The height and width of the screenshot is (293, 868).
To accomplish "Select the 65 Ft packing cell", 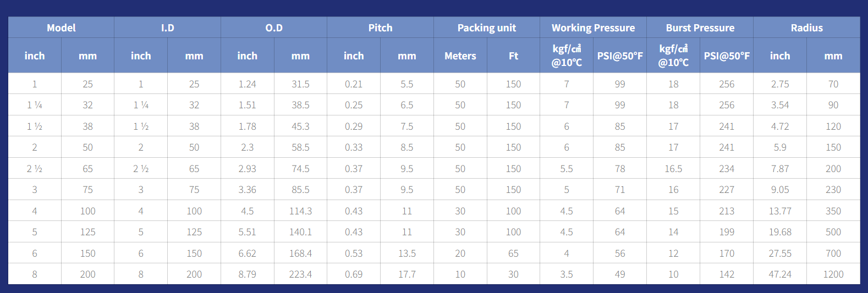I will point(514,253).
